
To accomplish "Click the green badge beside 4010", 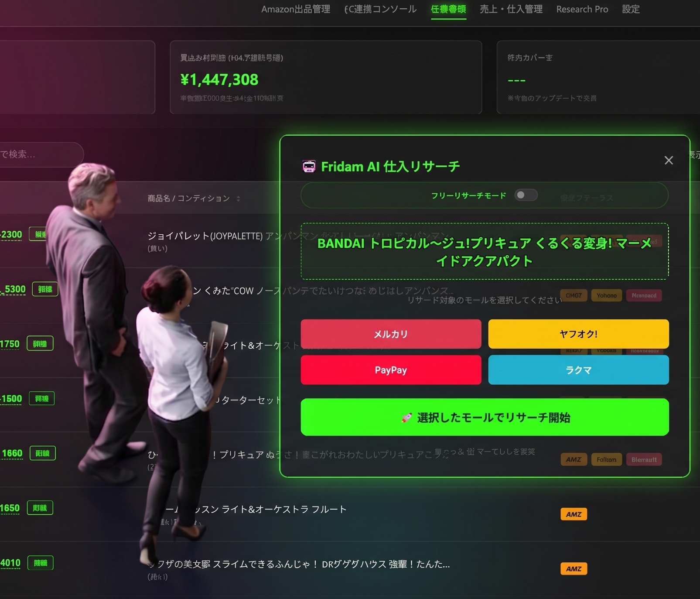I will (41, 563).
